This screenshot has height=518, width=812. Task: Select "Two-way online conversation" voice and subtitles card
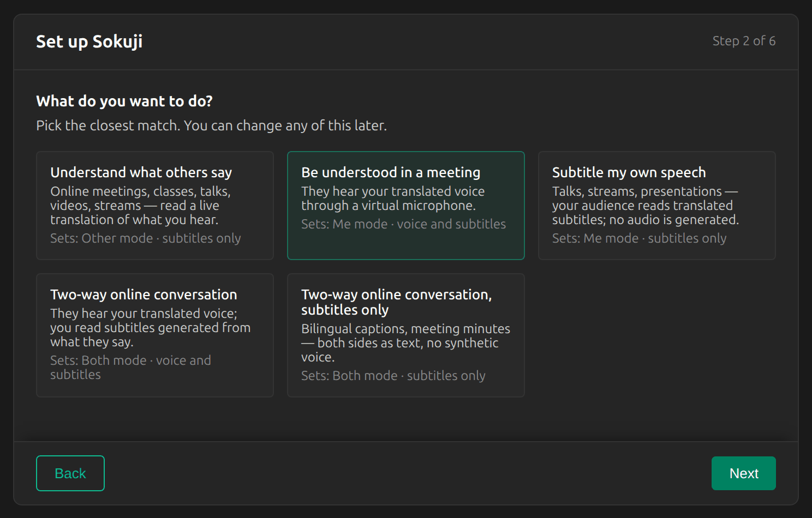pos(155,335)
